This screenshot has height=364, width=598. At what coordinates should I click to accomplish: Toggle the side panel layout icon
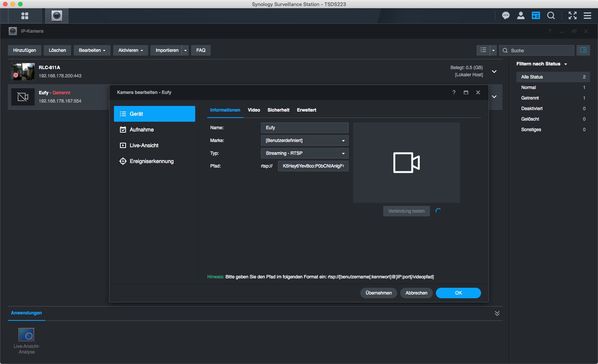(x=583, y=50)
